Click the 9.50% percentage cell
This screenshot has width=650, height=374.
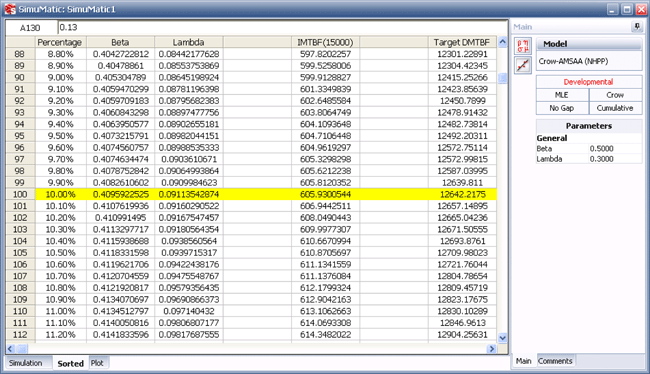[x=61, y=136]
